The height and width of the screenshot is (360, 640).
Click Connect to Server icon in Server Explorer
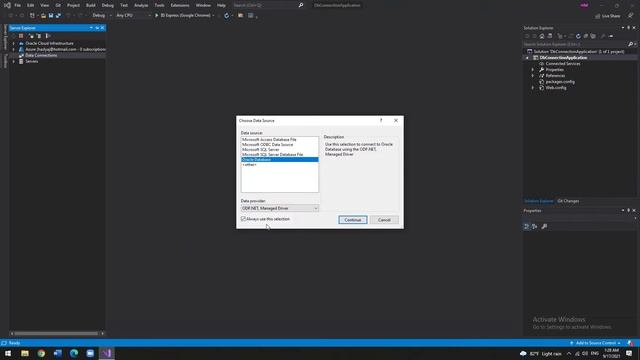[39, 36]
